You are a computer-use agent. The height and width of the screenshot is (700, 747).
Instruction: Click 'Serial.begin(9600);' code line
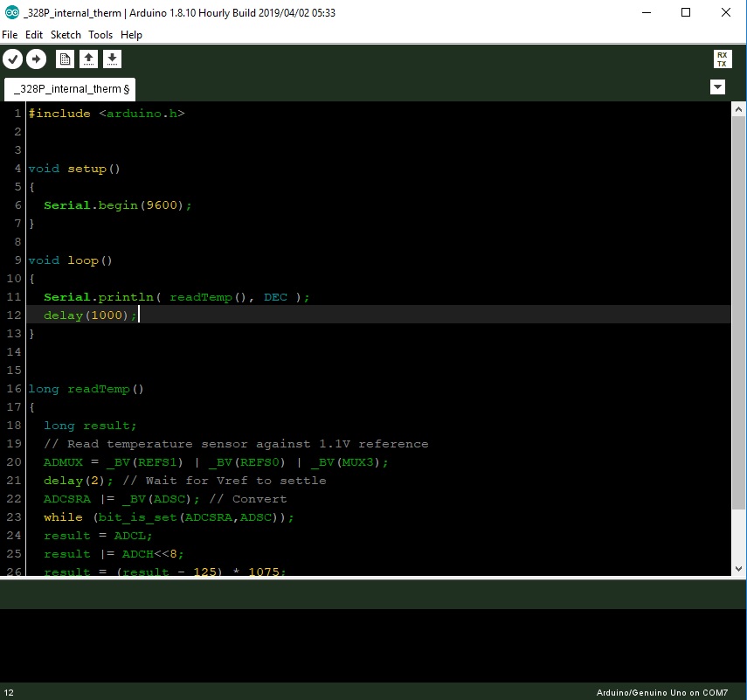pos(118,205)
